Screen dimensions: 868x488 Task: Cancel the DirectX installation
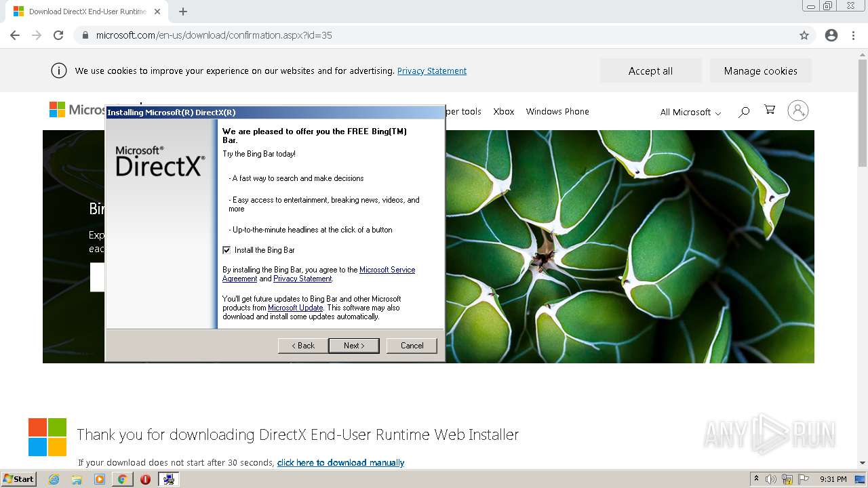pos(412,346)
